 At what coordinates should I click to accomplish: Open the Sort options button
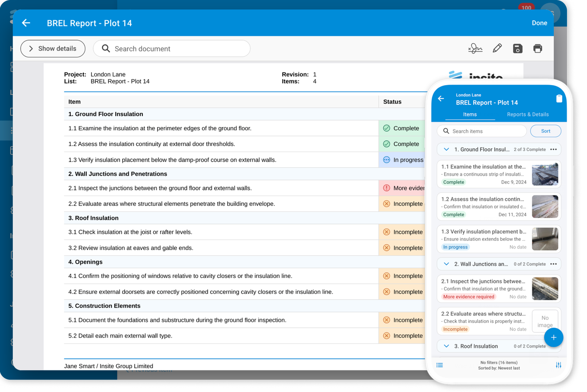pos(545,131)
